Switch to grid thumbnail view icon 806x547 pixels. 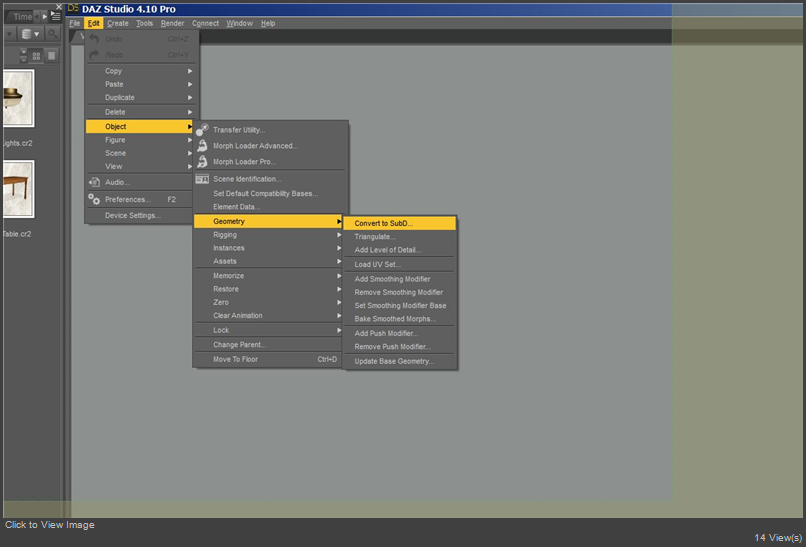pos(36,56)
